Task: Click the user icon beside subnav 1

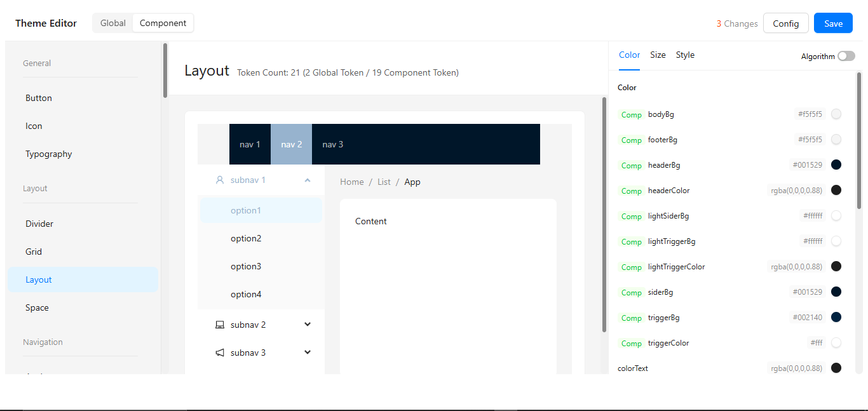Action: [220, 180]
